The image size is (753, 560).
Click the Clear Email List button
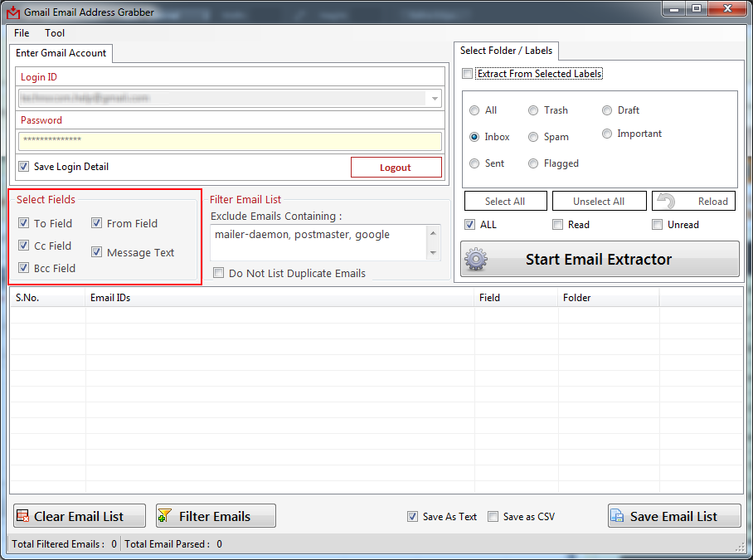pos(80,516)
